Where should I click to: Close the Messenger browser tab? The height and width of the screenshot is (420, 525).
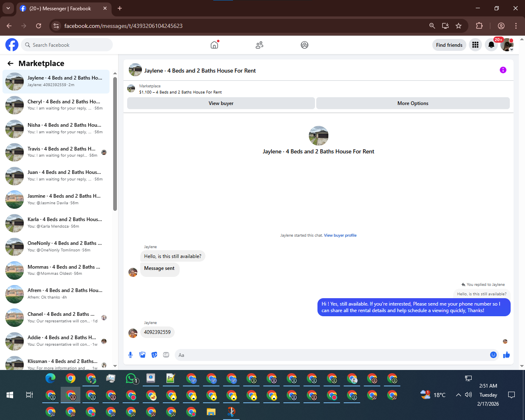click(105, 8)
